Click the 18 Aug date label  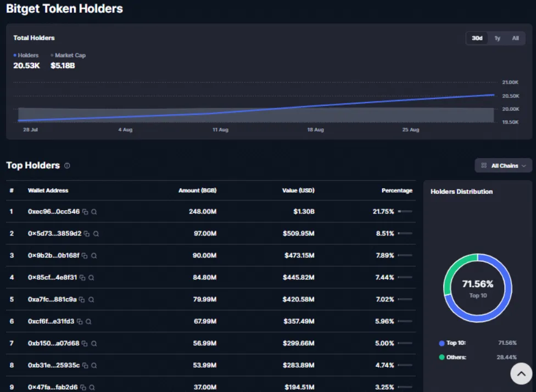click(316, 130)
